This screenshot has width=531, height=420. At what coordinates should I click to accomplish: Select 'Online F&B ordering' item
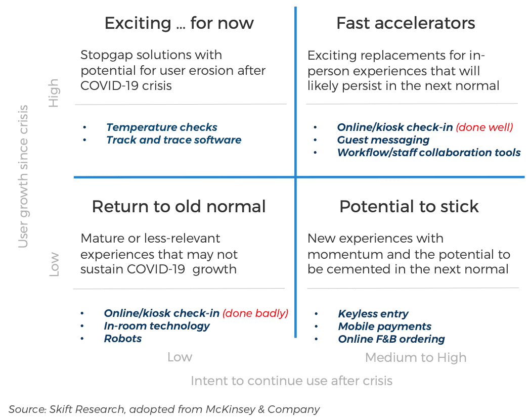pyautogui.click(x=391, y=339)
